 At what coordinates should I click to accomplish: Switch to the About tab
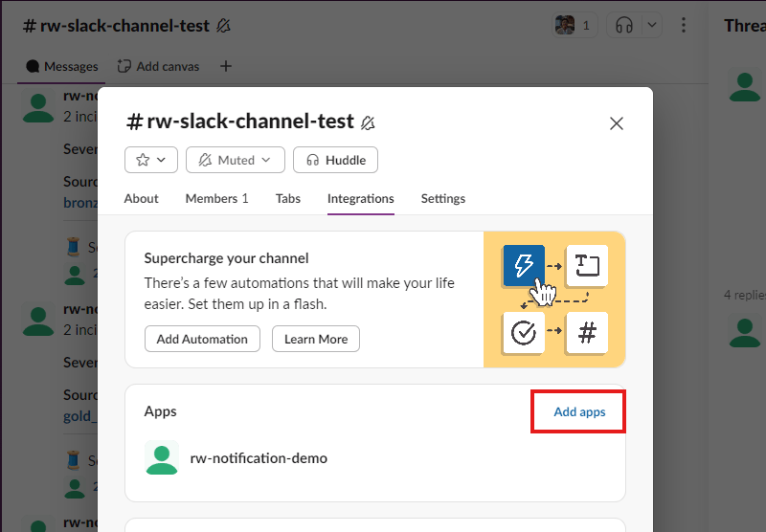coord(141,199)
